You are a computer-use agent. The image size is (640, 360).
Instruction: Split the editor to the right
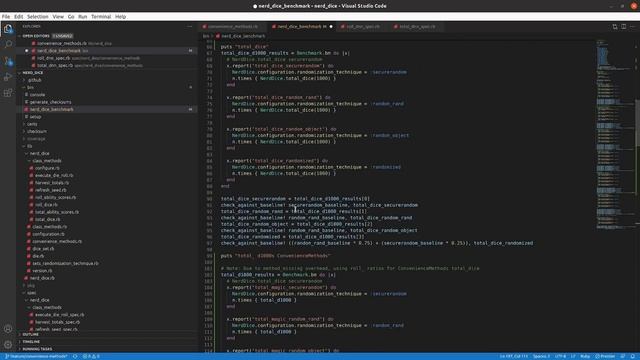tap(624, 27)
